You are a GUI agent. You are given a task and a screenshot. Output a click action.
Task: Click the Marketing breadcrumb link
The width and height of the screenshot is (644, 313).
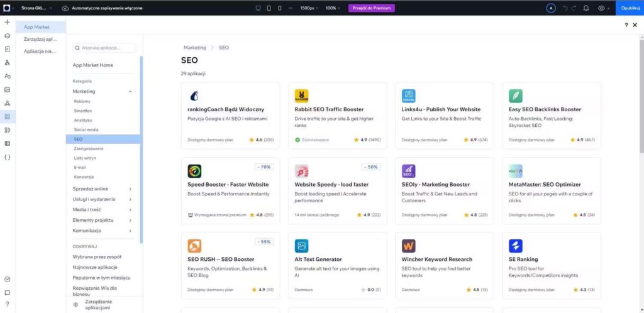pyautogui.click(x=195, y=48)
